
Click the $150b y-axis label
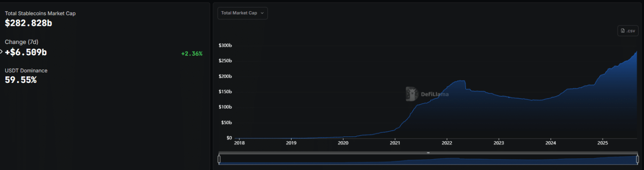225,92
